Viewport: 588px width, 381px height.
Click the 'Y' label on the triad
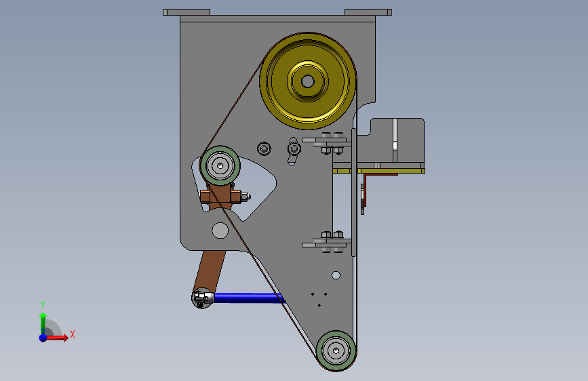click(43, 304)
